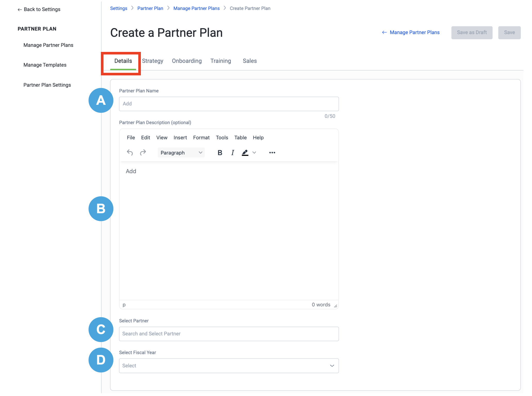Focus the Partner Plan Name field

(229, 104)
